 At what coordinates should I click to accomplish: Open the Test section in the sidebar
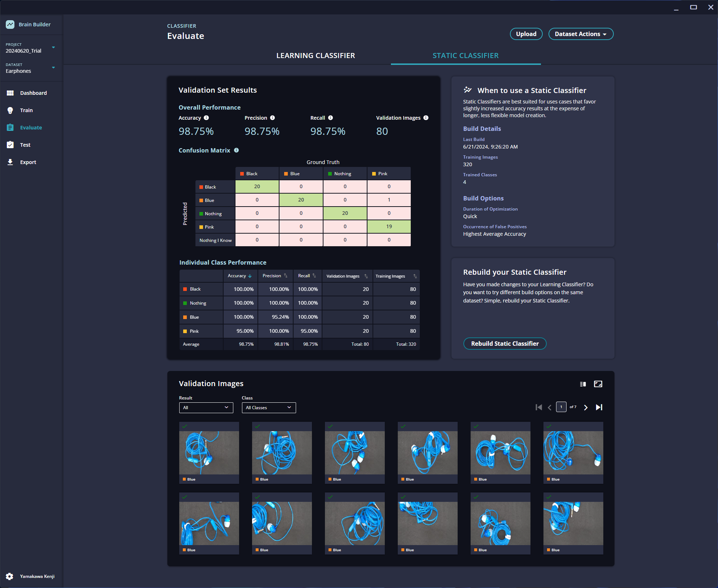click(x=25, y=145)
